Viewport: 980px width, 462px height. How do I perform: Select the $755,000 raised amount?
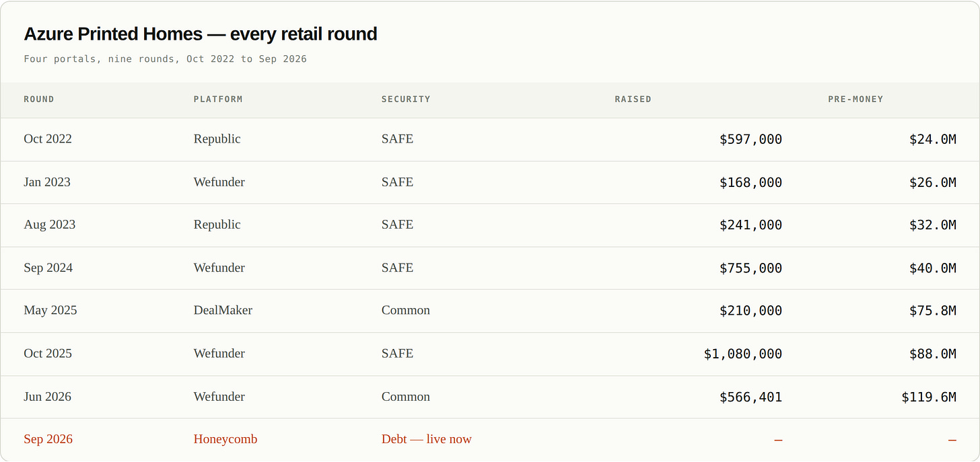pos(751,268)
